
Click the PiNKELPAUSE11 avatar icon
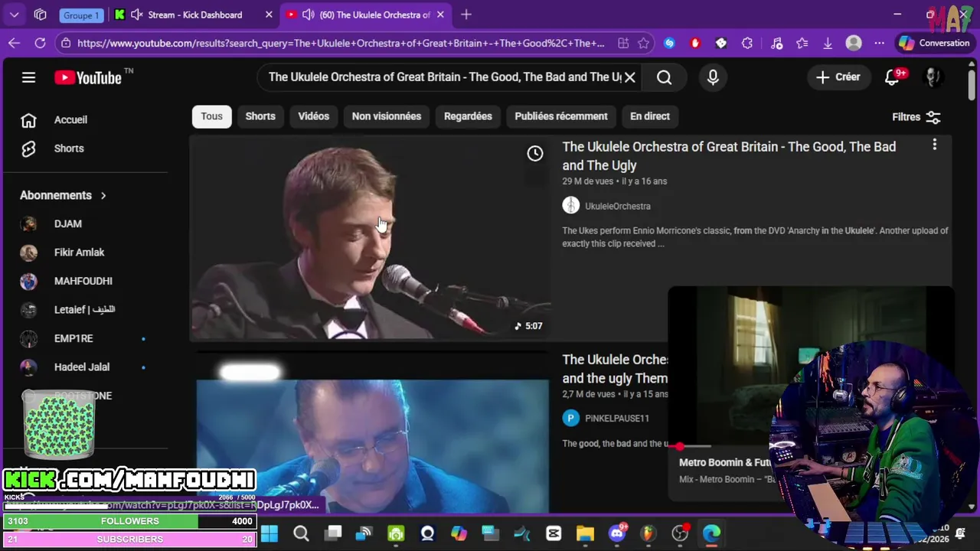pyautogui.click(x=571, y=418)
